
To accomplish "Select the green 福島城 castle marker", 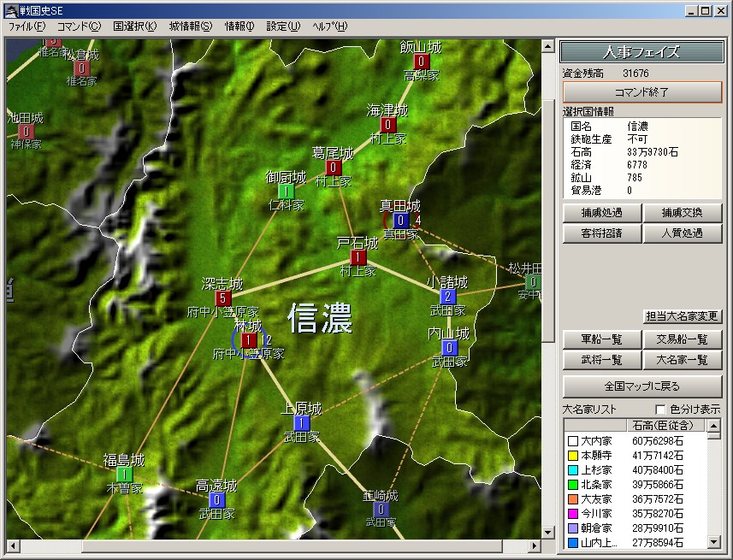I will 124,475.
